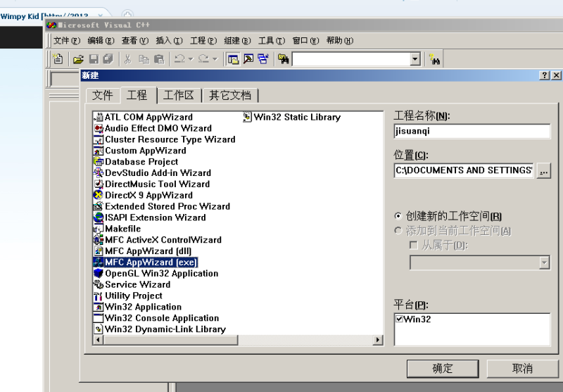563x392 pixels.
Task: Select 创建新的工作空间 radio button
Action: pos(398,216)
